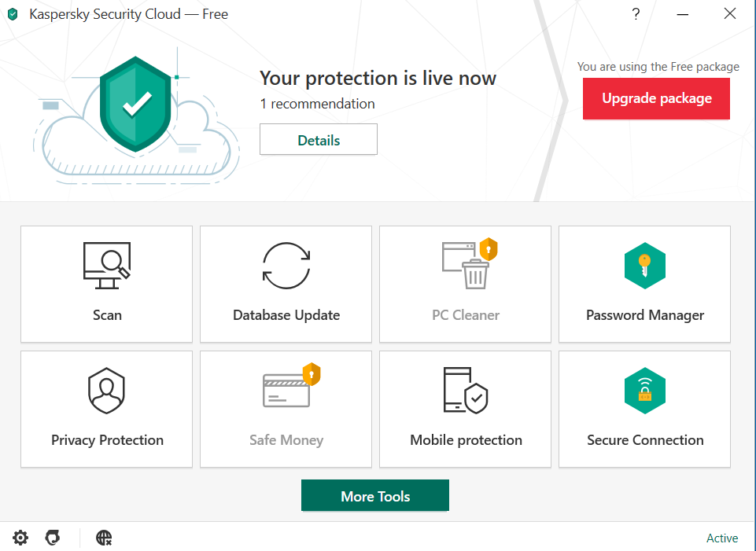
Task: Open the PC Cleaner tile
Action: coord(465,285)
